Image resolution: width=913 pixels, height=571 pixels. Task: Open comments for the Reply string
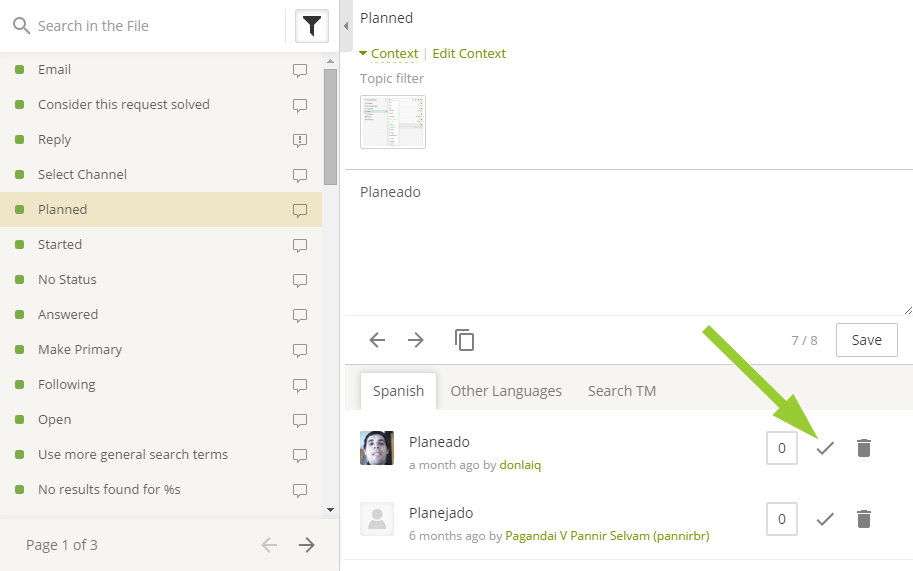click(x=299, y=140)
